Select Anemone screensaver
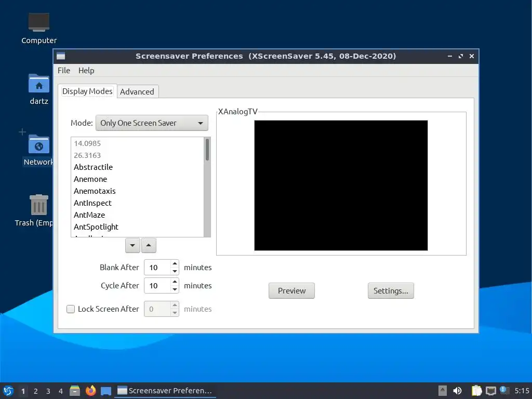 pyautogui.click(x=137, y=179)
